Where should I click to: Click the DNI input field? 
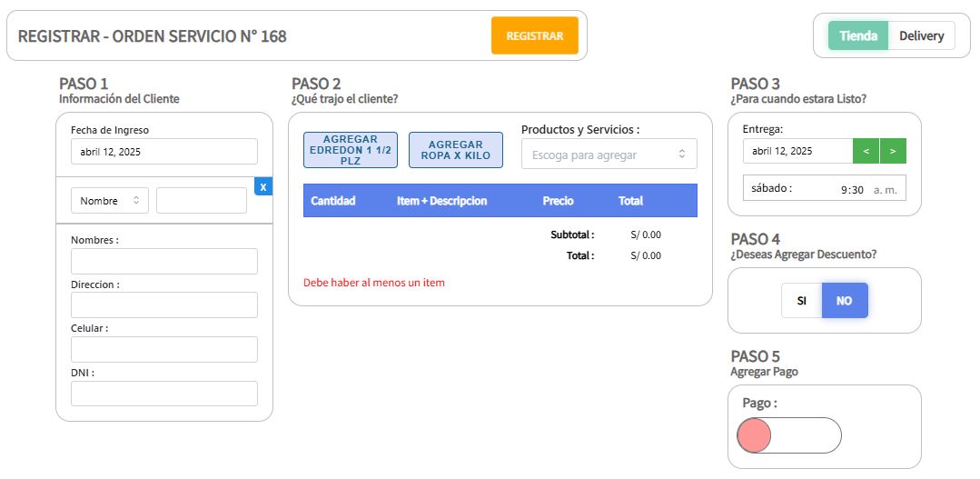tap(164, 394)
